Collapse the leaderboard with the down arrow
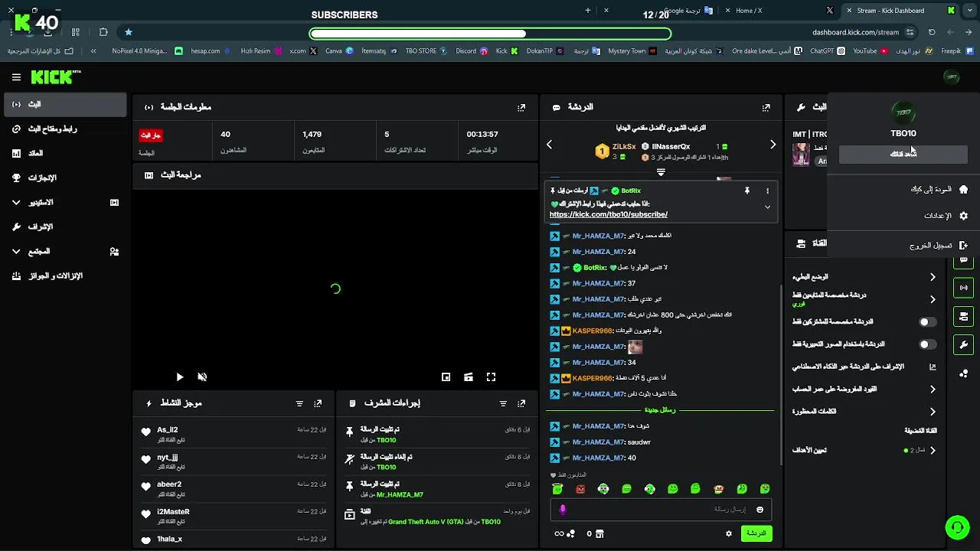980x551 pixels. point(661,173)
